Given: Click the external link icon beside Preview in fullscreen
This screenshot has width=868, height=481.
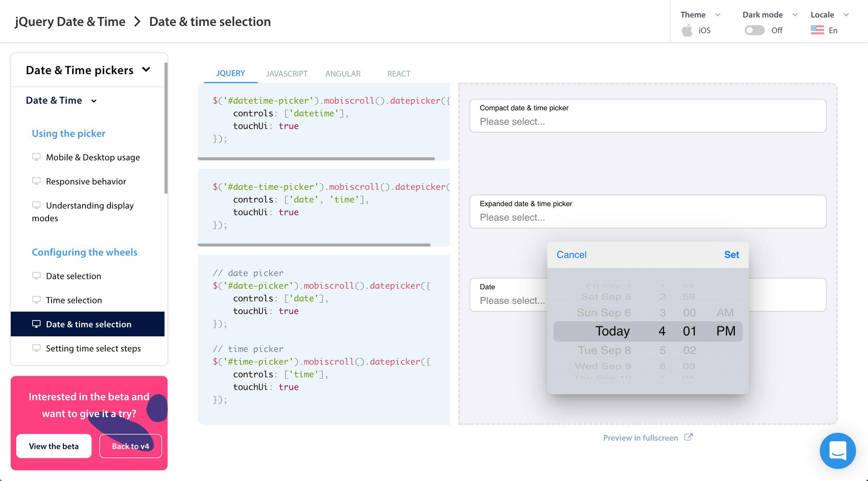Looking at the screenshot, I should coord(688,437).
